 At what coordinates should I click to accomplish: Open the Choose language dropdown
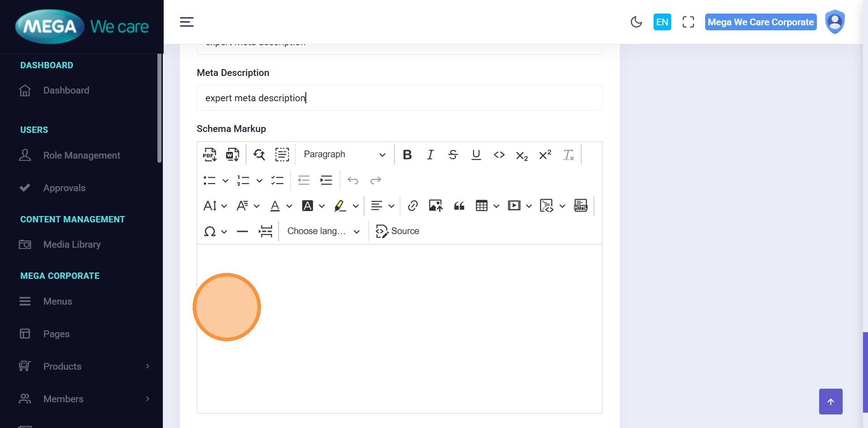[323, 231]
